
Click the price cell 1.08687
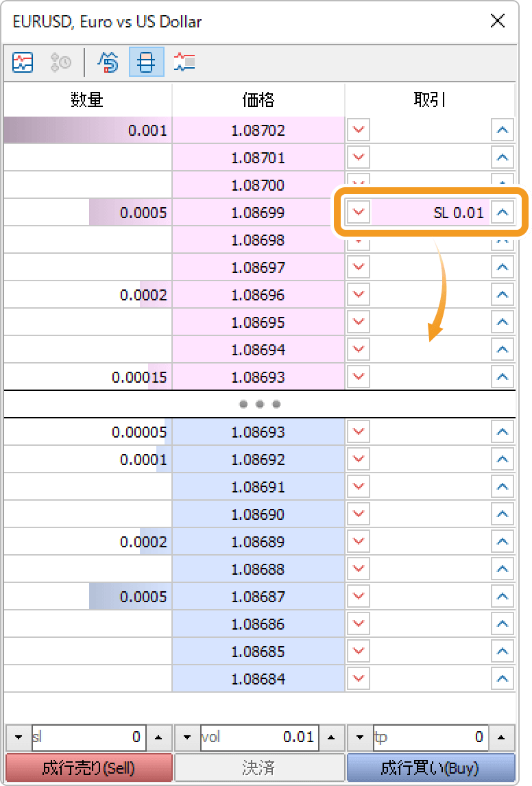click(x=258, y=597)
